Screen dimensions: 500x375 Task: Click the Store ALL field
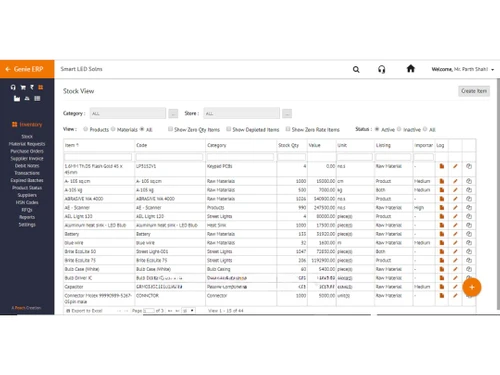242,113
